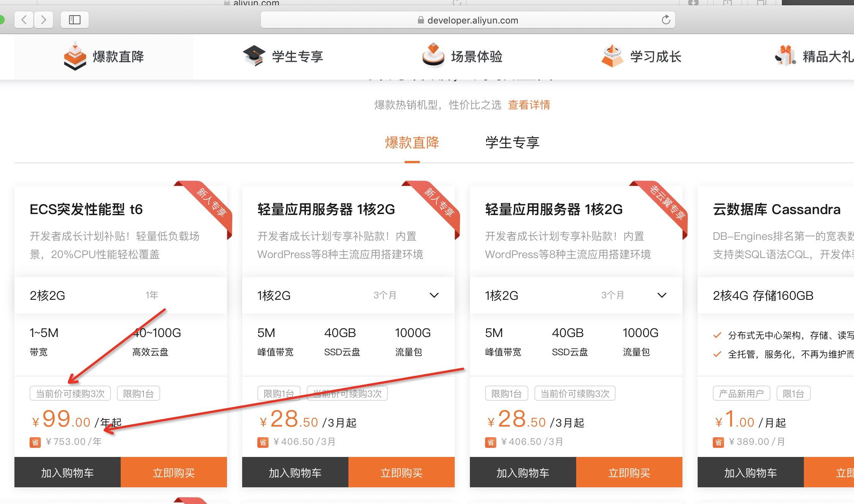854x504 pixels.
Task: Click the ¥1.00 /月起 price
Action: pos(750,419)
